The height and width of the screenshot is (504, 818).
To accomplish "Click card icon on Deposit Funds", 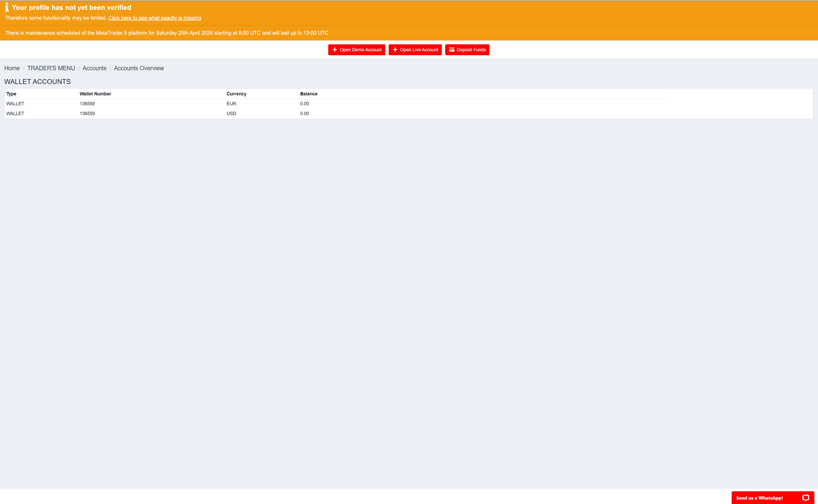I will pos(452,50).
